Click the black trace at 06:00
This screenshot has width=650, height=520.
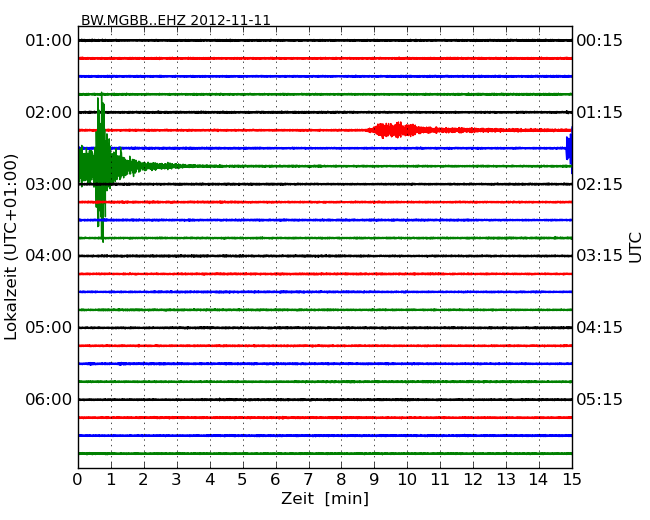click(x=325, y=400)
